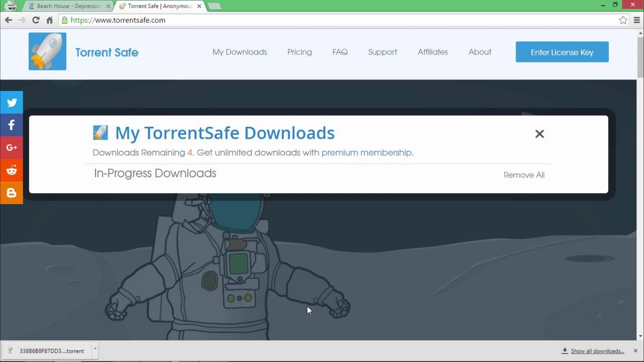Click the green padlock security icon
Screen dimensions: 644x362
click(64, 20)
